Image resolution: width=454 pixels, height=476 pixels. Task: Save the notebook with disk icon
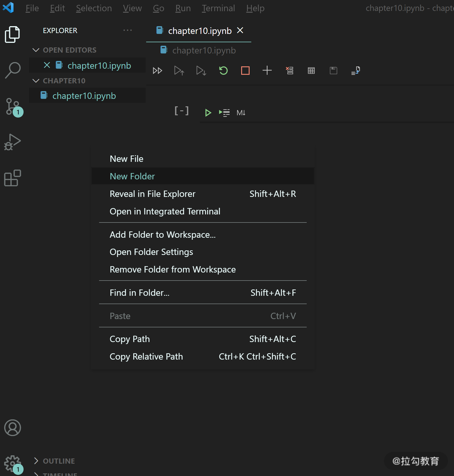[x=333, y=71]
